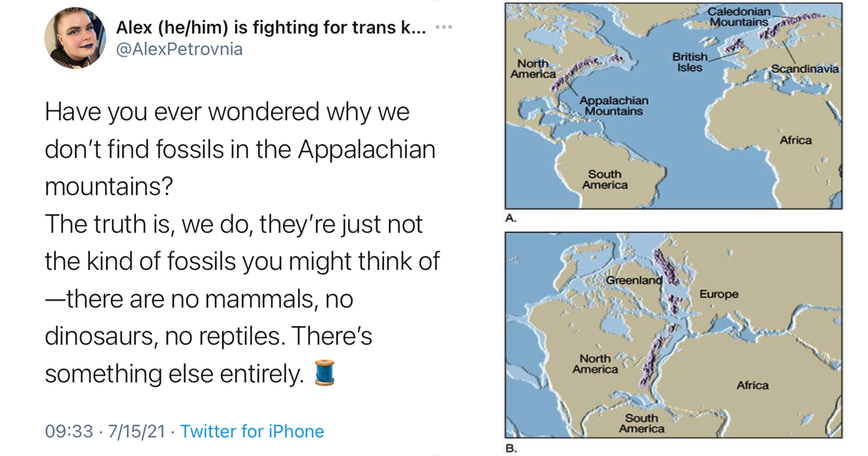The width and height of the screenshot is (868, 456).
Task: Click Alex's profile avatar photo
Action: (x=75, y=38)
